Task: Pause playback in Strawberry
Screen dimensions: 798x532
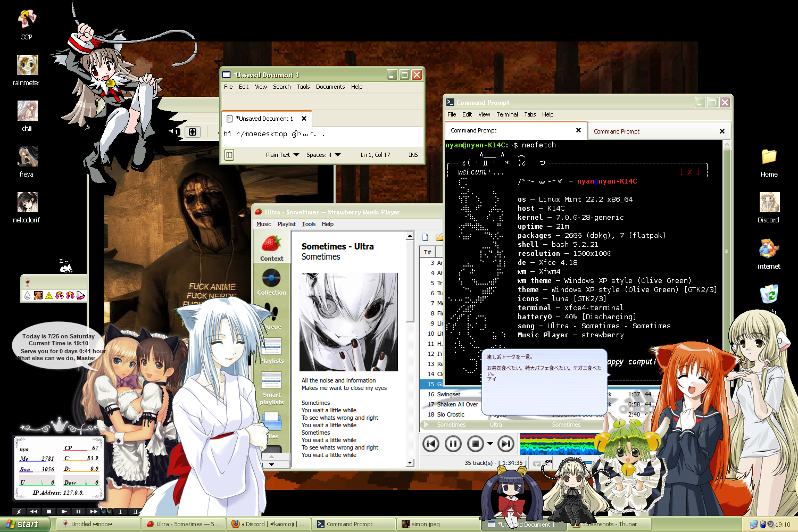Action: (x=453, y=443)
